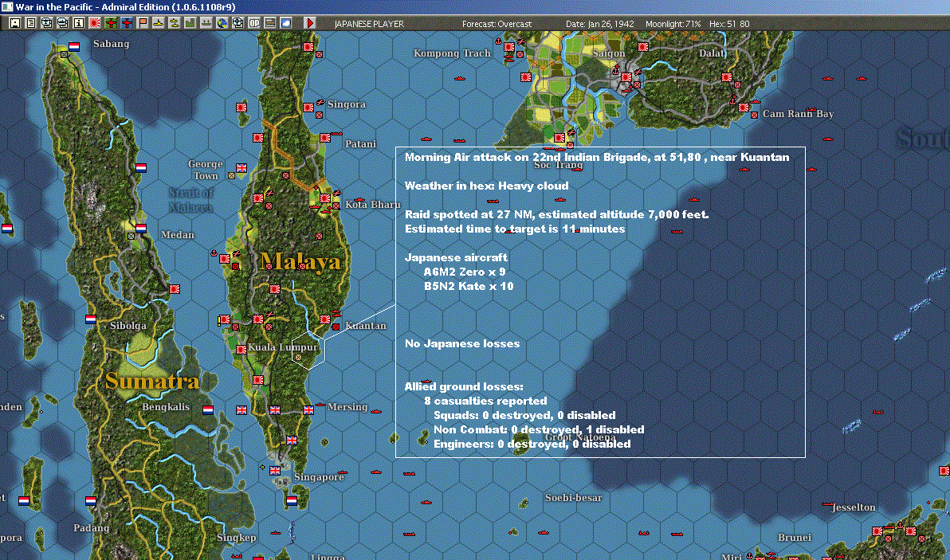Select the red ship icon by Jesselton
This screenshot has height=560, width=950.
click(x=827, y=503)
